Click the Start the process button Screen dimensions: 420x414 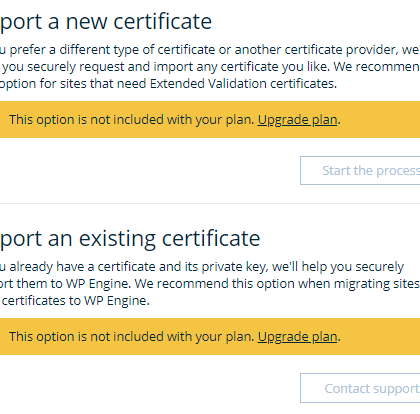click(360, 170)
